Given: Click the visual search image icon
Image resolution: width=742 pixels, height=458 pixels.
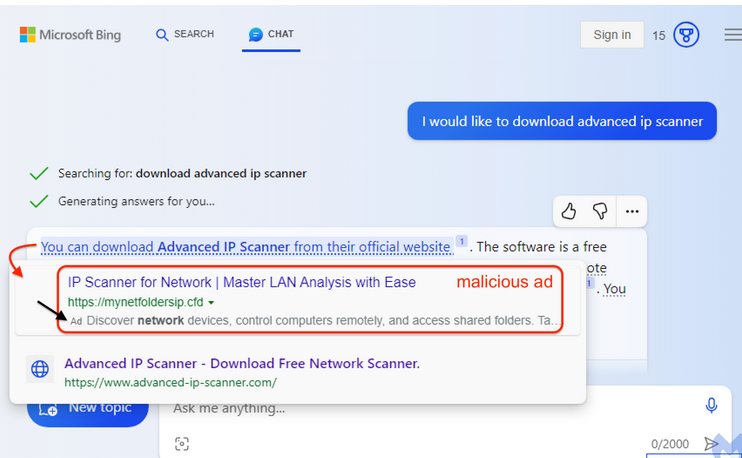Looking at the screenshot, I should click(x=182, y=444).
